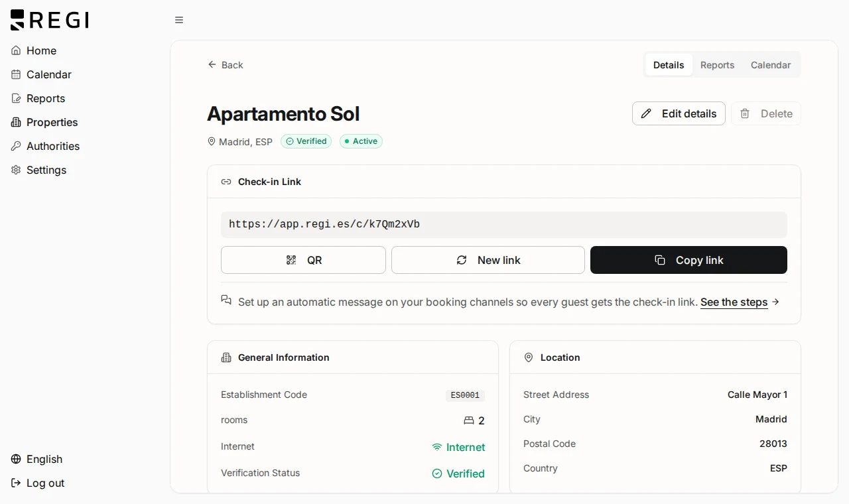
Task: Generate a New link
Action: point(488,260)
